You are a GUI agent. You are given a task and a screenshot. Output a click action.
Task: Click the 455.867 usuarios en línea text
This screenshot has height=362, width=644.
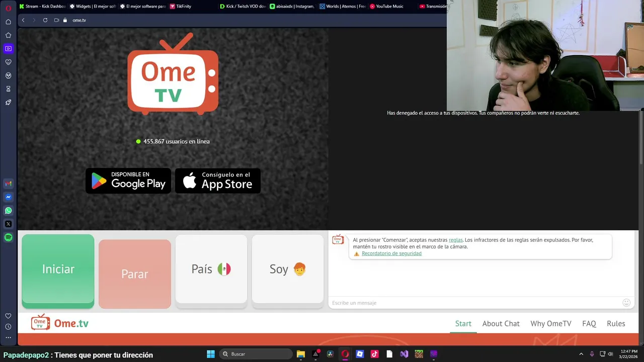[x=177, y=141]
